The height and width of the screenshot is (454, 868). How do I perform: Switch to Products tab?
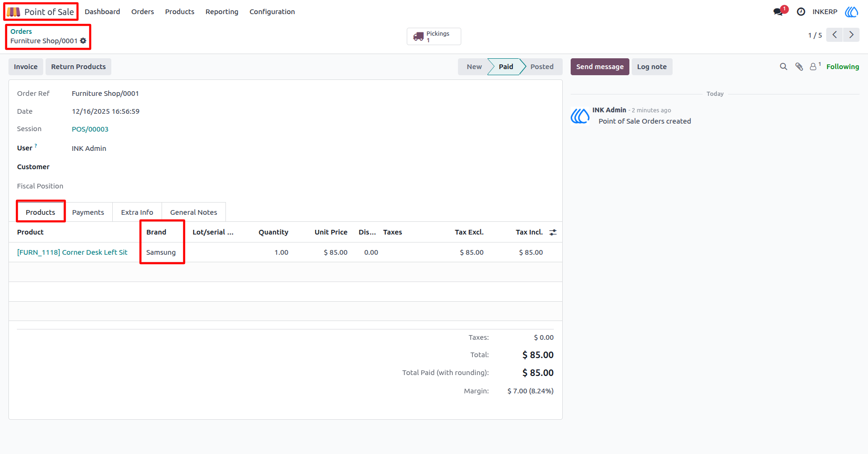coord(40,212)
